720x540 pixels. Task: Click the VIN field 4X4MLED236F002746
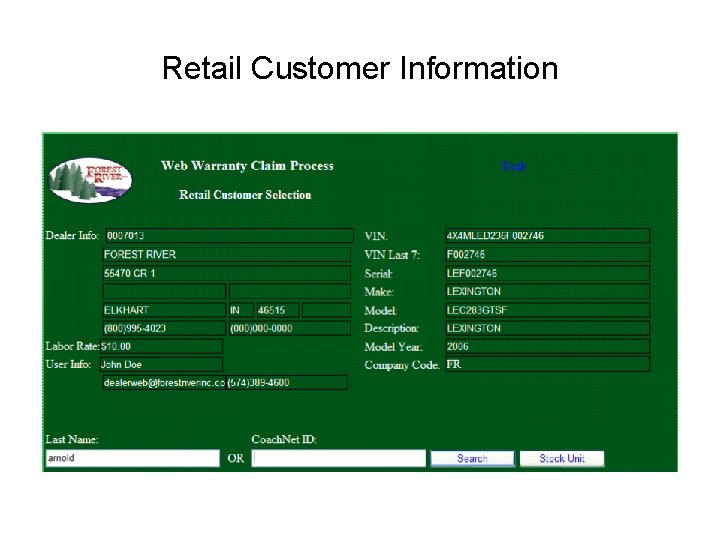click(x=548, y=236)
